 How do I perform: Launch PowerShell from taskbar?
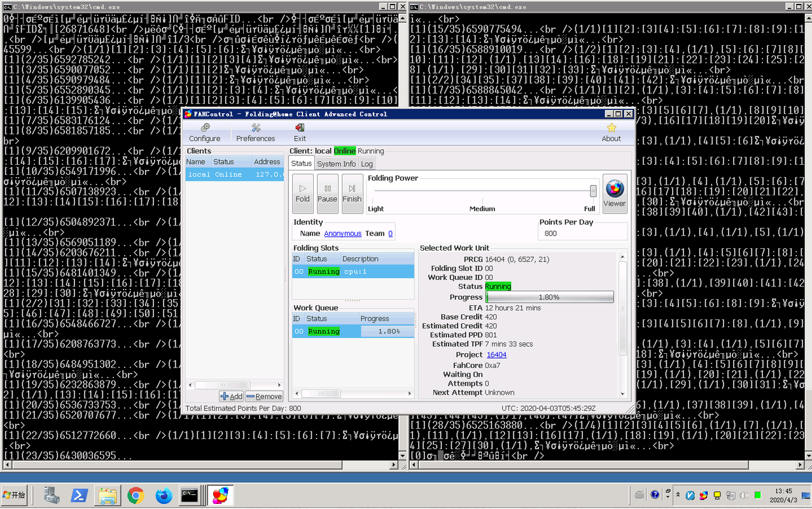coord(79,495)
